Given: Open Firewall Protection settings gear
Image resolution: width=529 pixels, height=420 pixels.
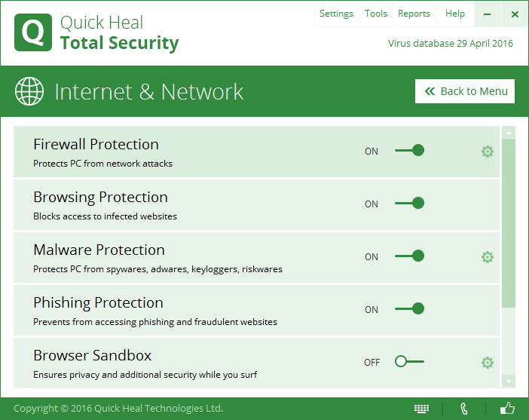Looking at the screenshot, I should click(487, 152).
